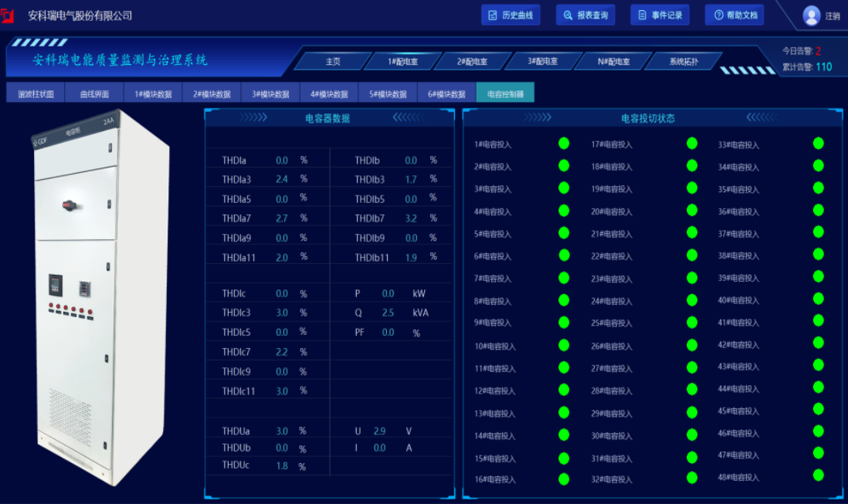Switch to the 1#配电室 tab

click(402, 62)
